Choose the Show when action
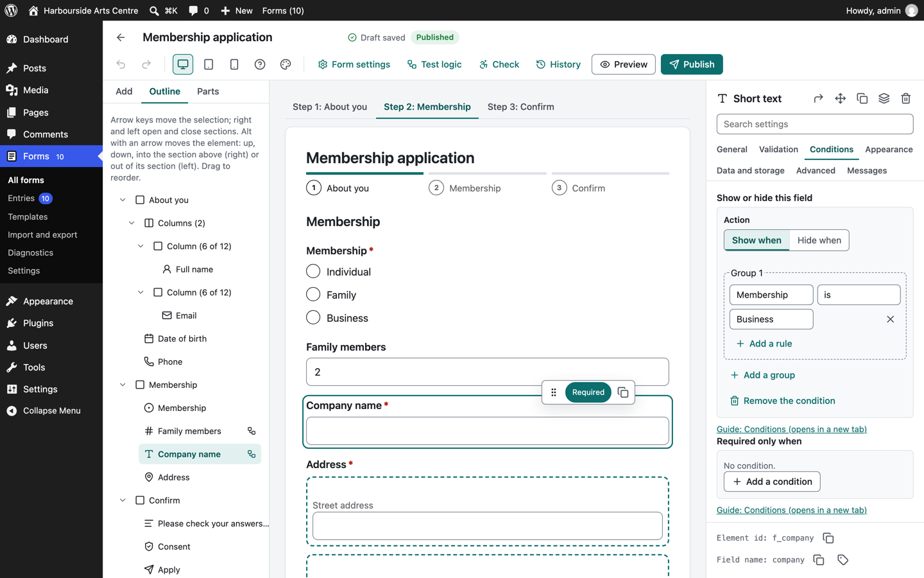 (x=757, y=240)
